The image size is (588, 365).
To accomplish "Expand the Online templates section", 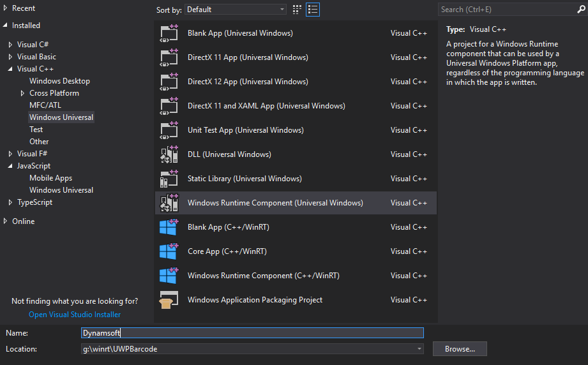I will (6, 221).
